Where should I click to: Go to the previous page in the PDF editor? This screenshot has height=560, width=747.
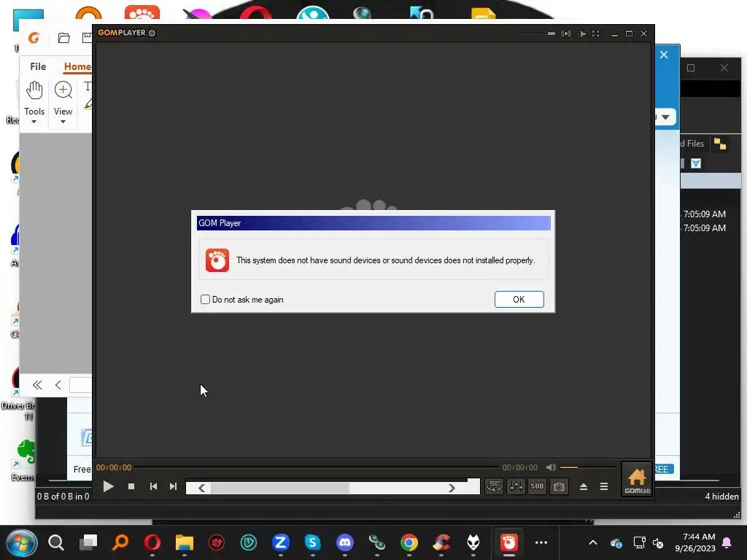58,385
